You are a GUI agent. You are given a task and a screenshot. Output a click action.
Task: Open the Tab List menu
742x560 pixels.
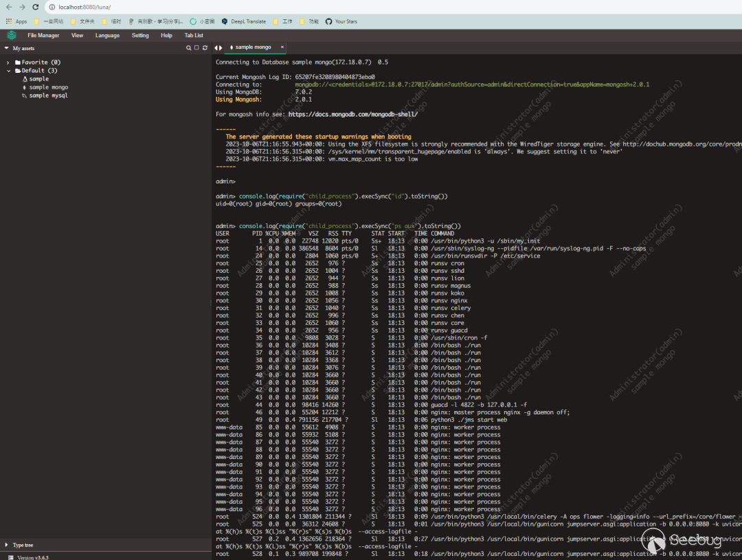194,35
